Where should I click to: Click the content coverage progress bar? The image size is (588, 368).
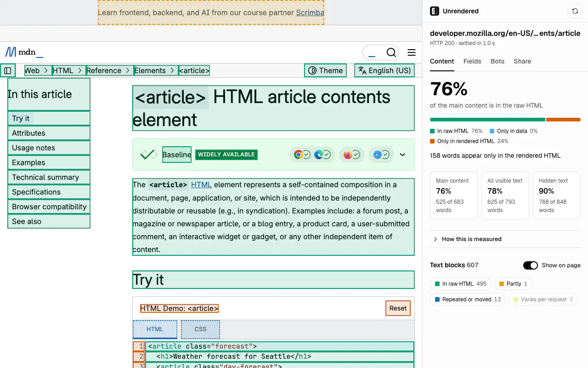(x=505, y=120)
